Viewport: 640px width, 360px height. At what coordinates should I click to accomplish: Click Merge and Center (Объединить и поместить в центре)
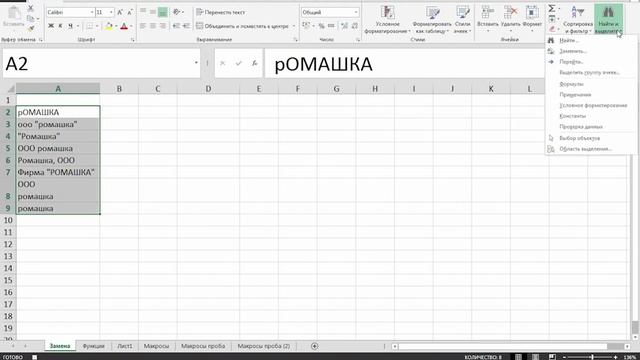coord(242,26)
